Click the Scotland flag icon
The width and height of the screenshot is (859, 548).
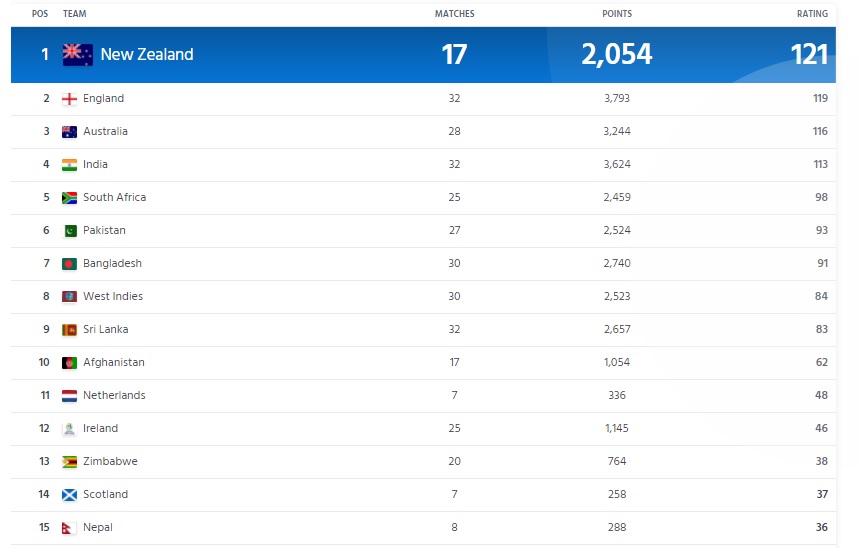[70, 495]
